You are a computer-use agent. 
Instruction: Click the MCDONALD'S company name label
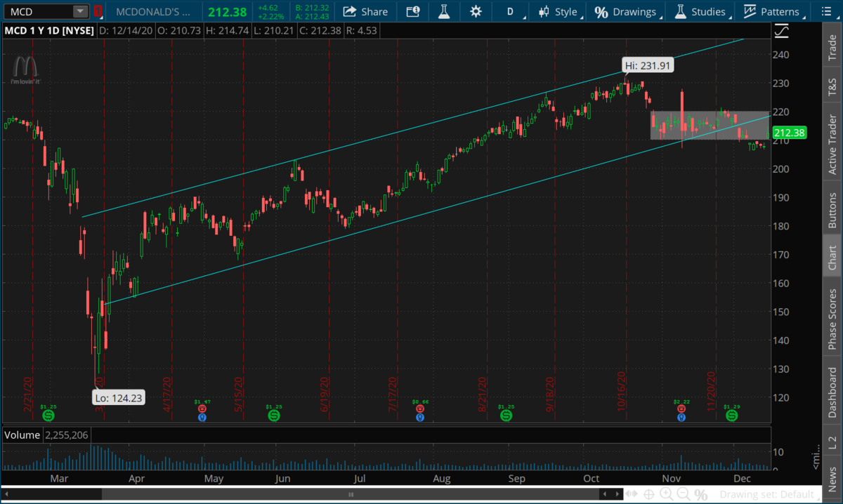tap(153, 12)
